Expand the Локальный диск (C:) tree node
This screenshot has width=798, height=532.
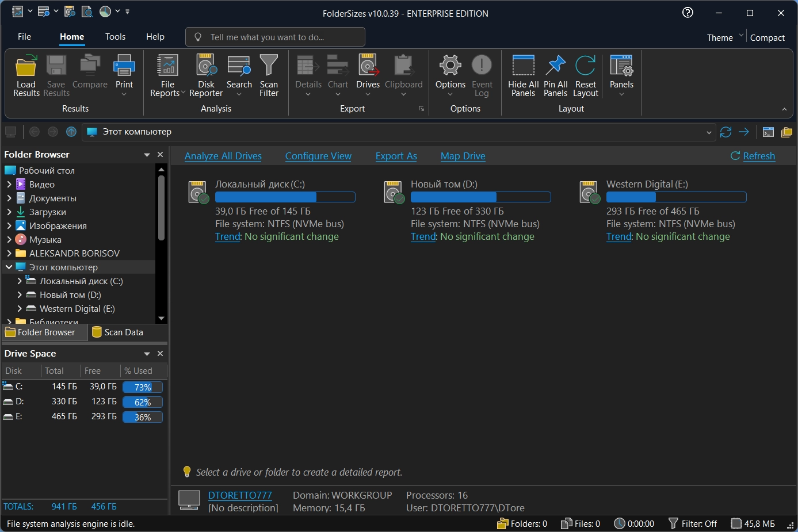(20, 281)
